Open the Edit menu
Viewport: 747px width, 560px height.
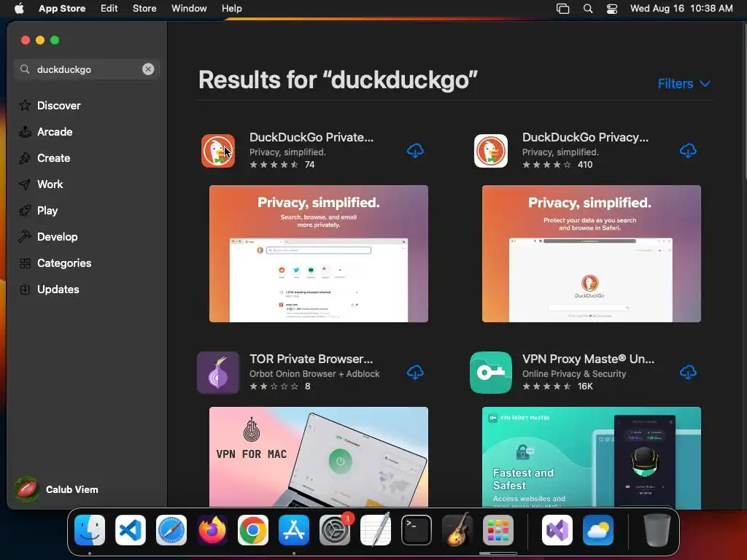coord(109,9)
